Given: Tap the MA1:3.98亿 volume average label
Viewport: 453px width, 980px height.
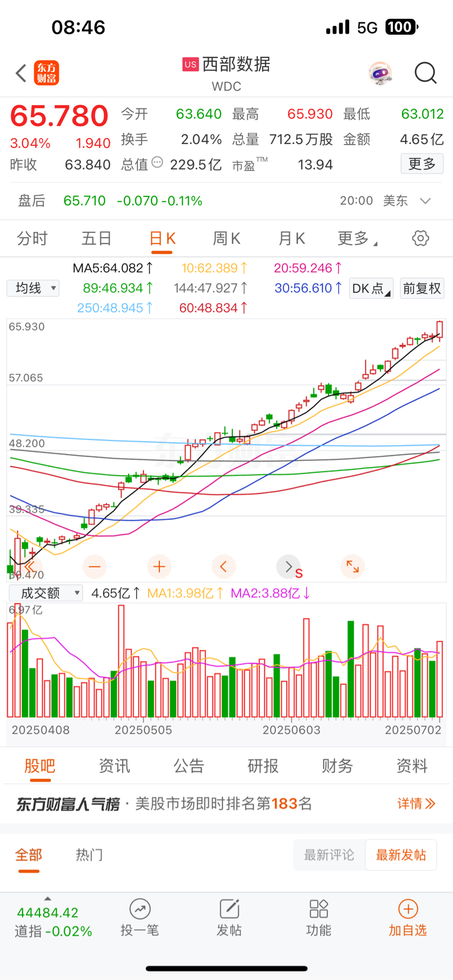Looking at the screenshot, I should (185, 593).
